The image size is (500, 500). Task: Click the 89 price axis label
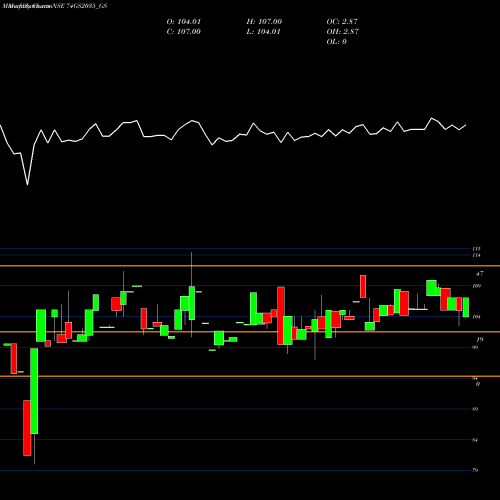point(475,409)
